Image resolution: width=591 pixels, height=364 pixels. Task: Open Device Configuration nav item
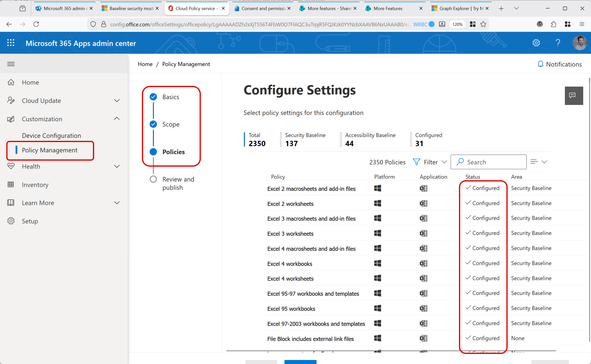pyautogui.click(x=51, y=136)
